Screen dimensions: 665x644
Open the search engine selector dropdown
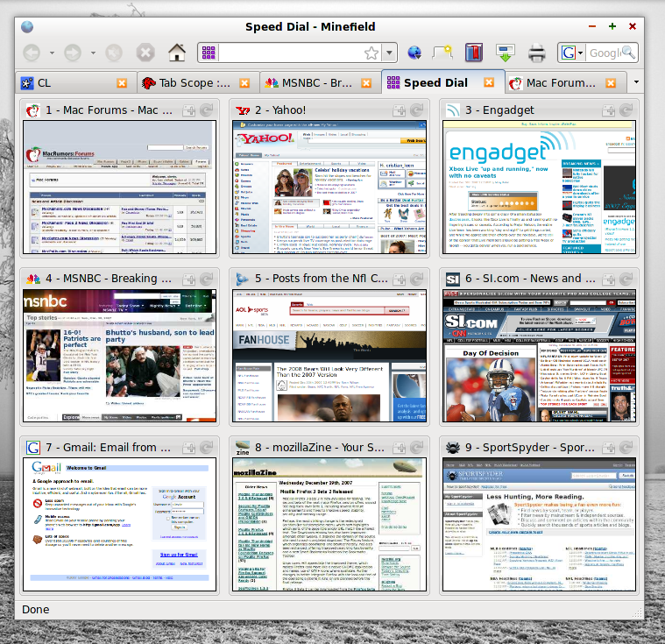click(572, 53)
